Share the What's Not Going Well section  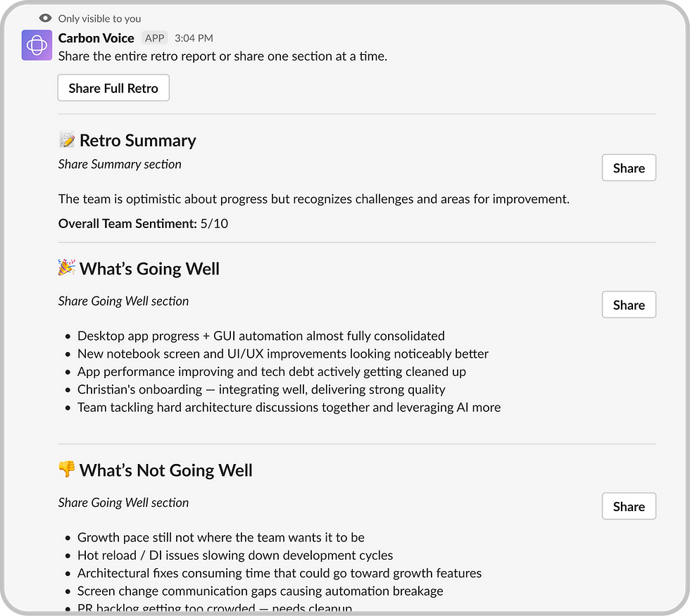tap(629, 506)
